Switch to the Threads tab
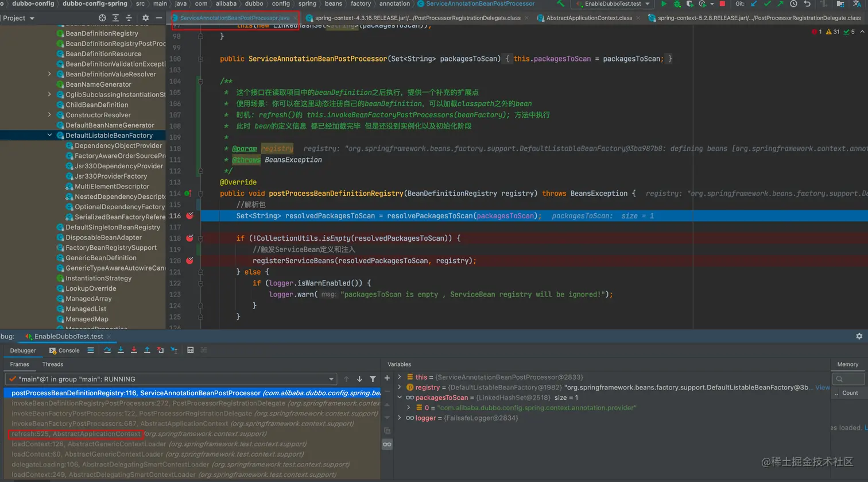 click(53, 364)
